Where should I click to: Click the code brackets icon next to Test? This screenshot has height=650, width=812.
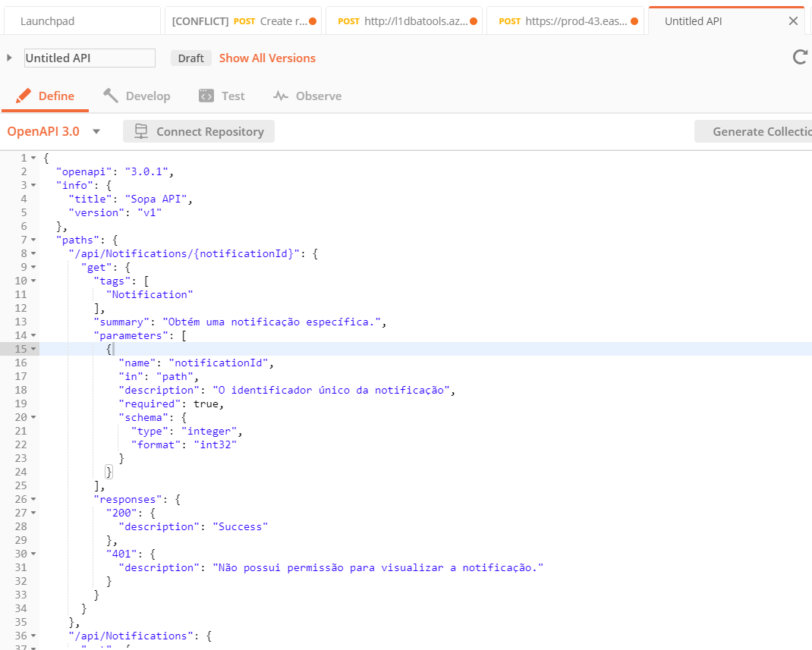[x=205, y=95]
